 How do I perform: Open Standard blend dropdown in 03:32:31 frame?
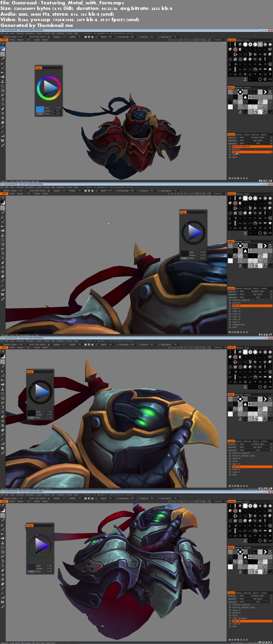click(x=259, y=596)
